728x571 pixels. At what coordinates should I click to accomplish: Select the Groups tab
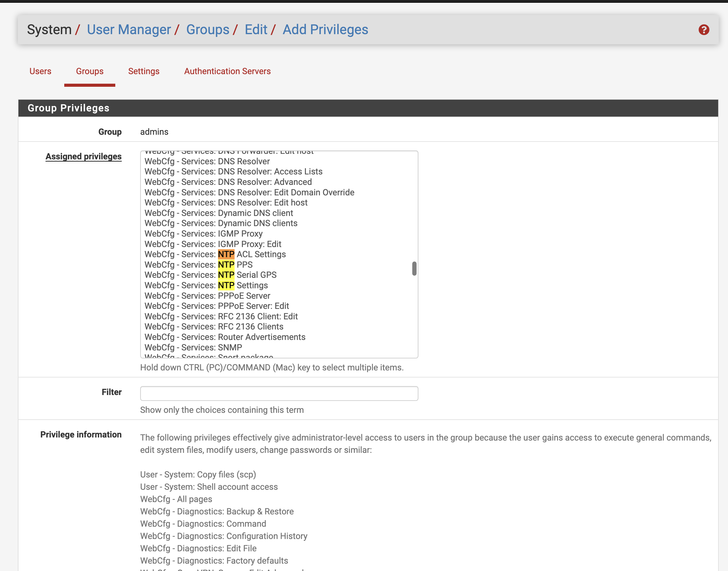[89, 71]
